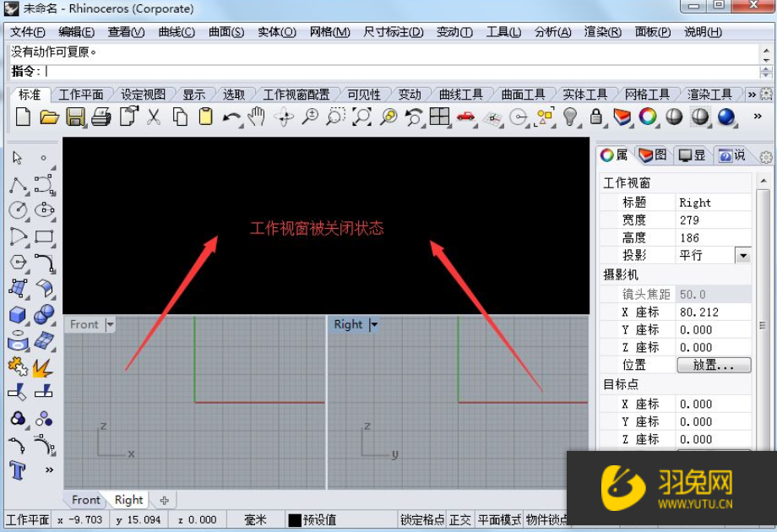The height and width of the screenshot is (532, 777).
Task: Click in the 指令 command input field
Action: (401, 72)
